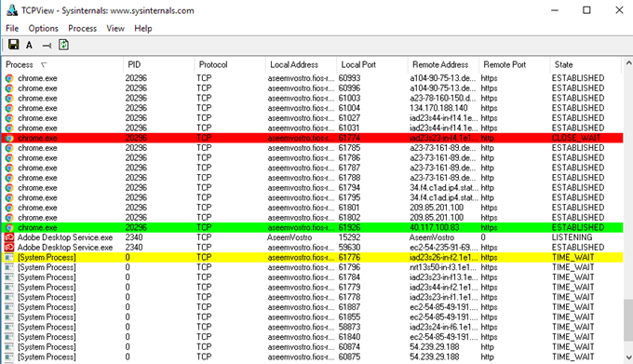The height and width of the screenshot is (364, 633).
Task: Click Chrome icon on port 61004 row
Action: click(x=9, y=108)
